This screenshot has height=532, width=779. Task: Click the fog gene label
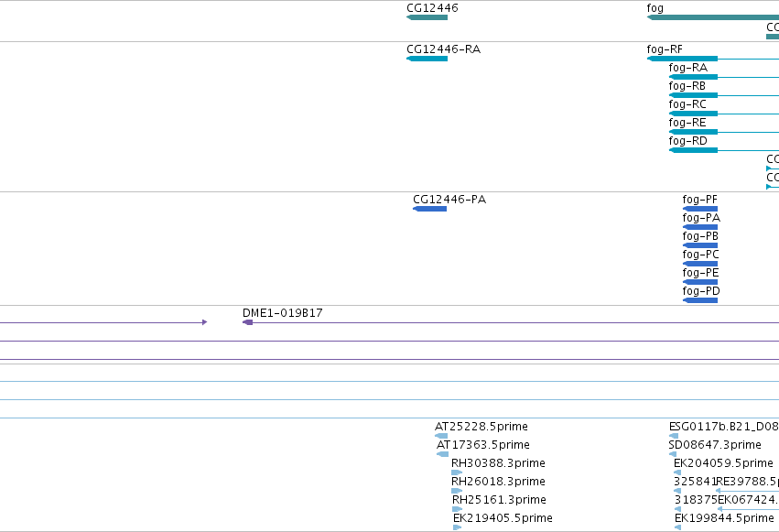tap(655, 8)
